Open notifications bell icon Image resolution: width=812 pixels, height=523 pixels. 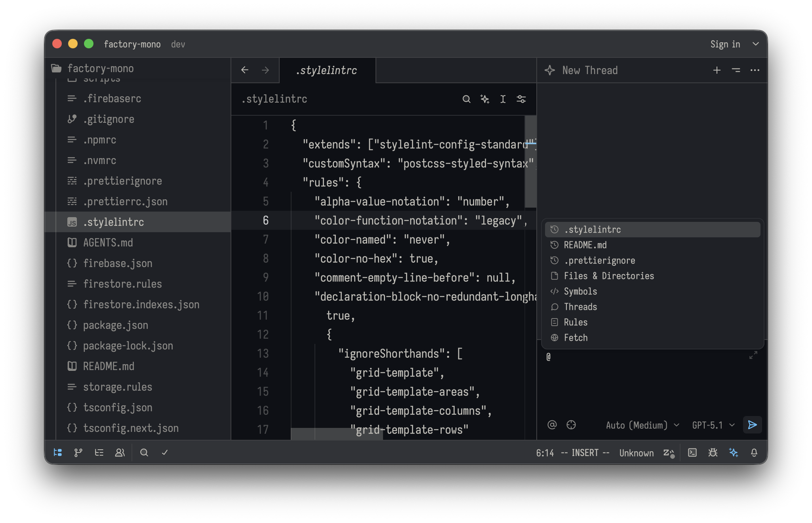(x=754, y=452)
